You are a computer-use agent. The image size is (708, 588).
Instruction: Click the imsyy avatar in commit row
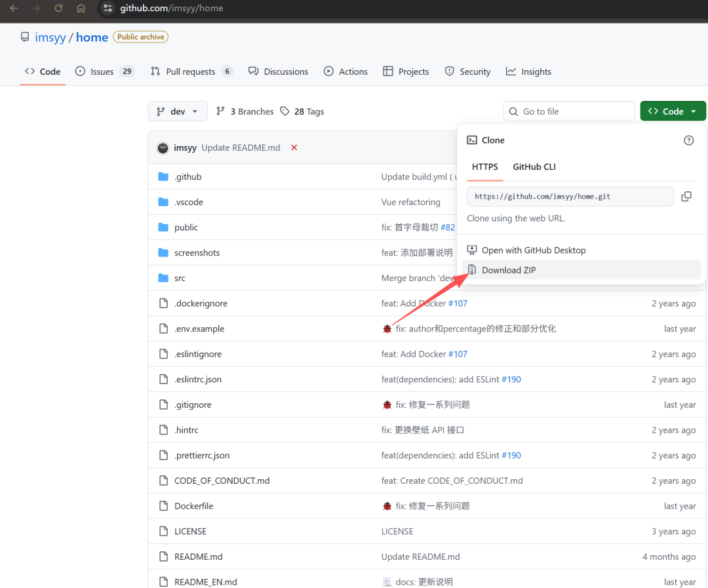pos(163,147)
